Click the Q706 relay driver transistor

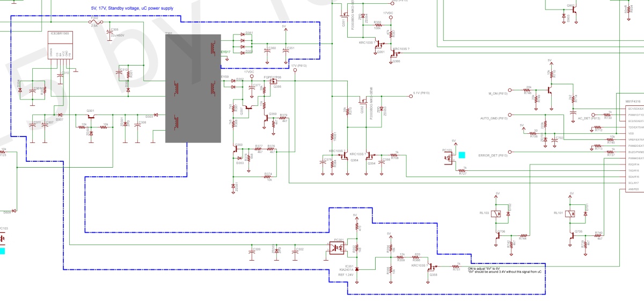point(499,235)
